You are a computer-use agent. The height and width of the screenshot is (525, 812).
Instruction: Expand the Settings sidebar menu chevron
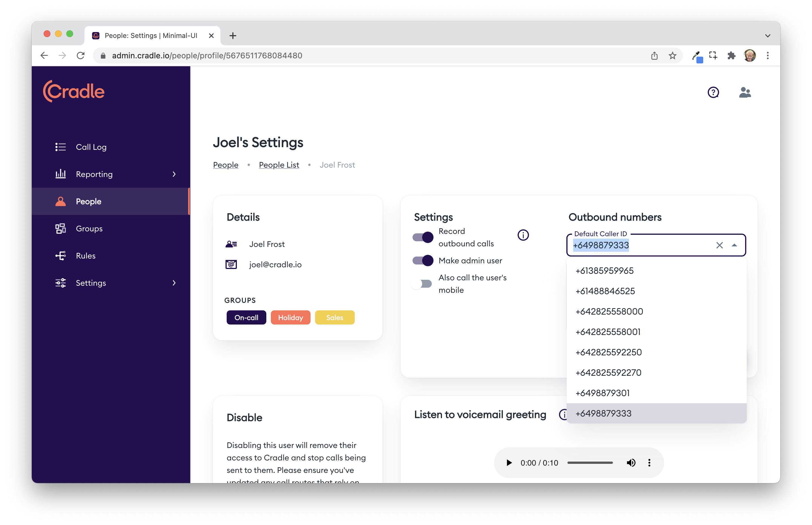pyautogui.click(x=174, y=283)
